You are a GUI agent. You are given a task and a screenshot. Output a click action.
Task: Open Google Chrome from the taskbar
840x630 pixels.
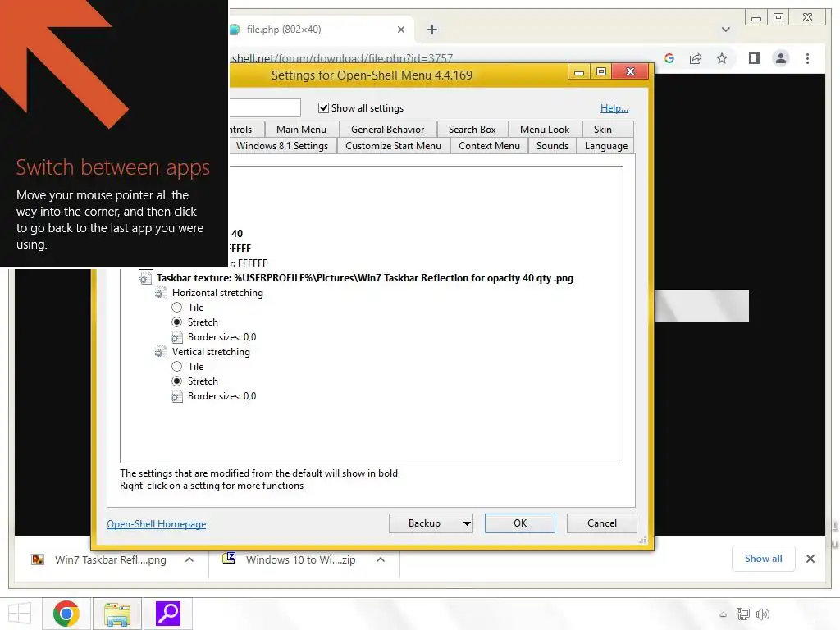(x=66, y=614)
